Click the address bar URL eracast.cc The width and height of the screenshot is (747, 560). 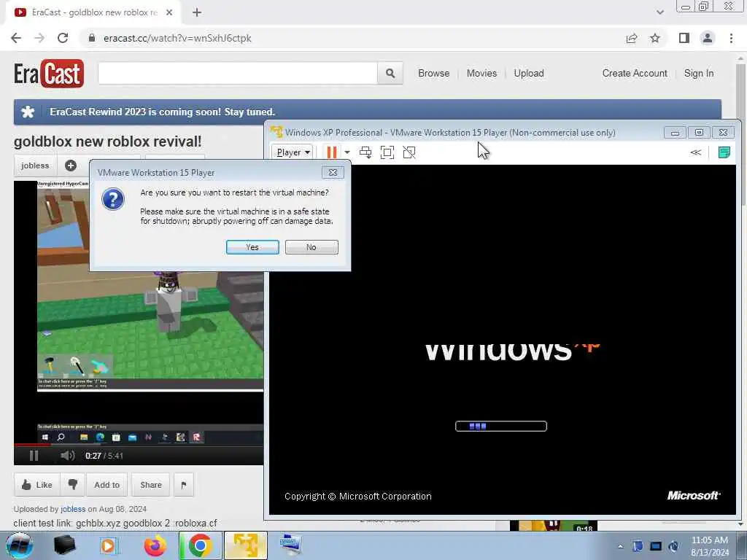coord(177,38)
